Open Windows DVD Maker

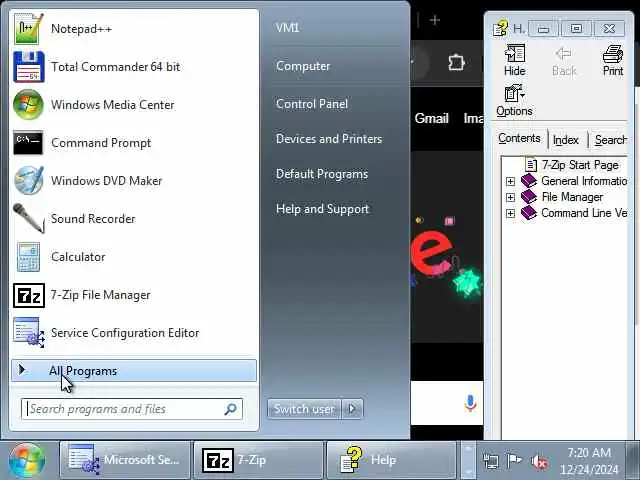coord(134,180)
